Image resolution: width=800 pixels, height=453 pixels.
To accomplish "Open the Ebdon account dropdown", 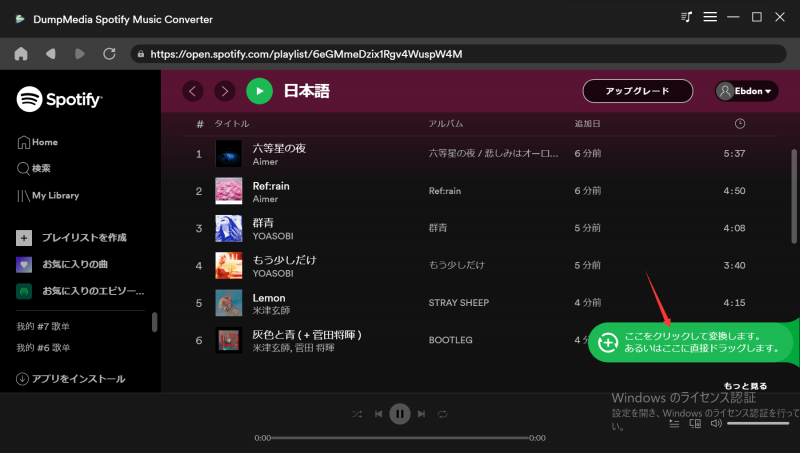I will (746, 91).
